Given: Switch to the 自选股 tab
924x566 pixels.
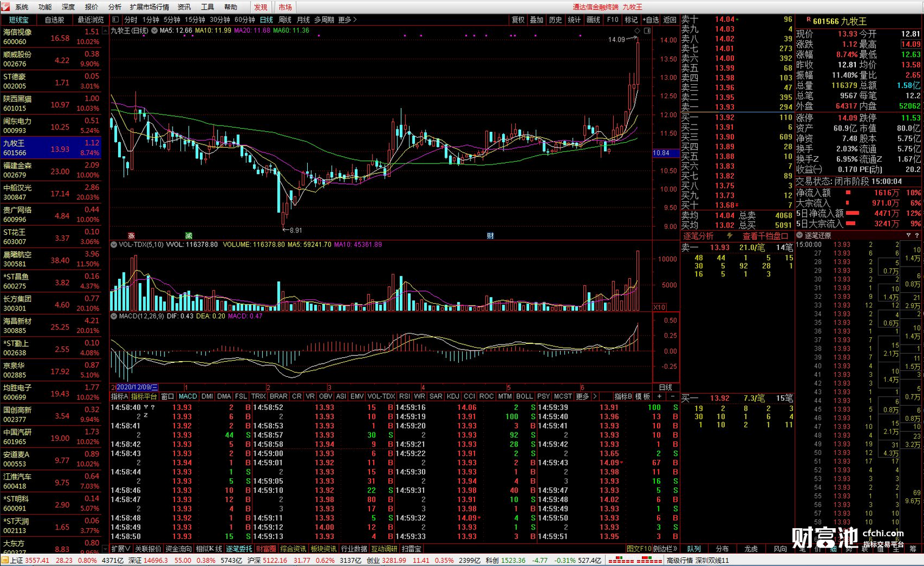Looking at the screenshot, I should pos(54,20).
